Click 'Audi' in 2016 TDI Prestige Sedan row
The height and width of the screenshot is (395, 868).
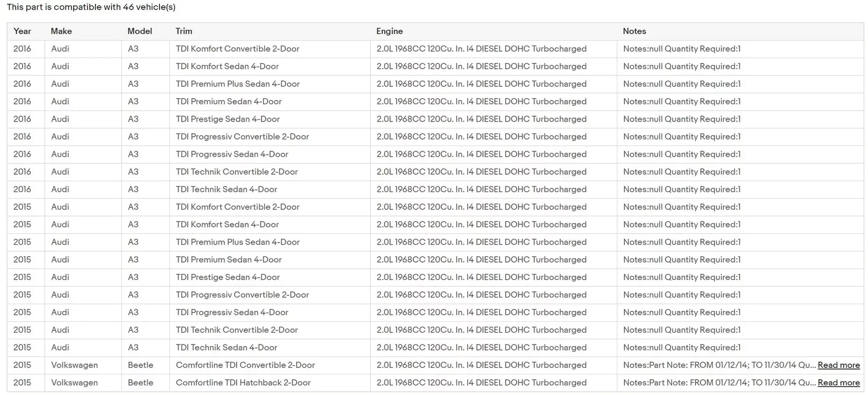pyautogui.click(x=60, y=119)
